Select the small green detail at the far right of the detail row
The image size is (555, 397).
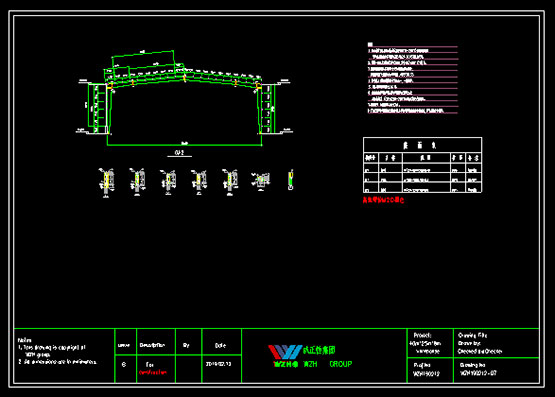291,179
